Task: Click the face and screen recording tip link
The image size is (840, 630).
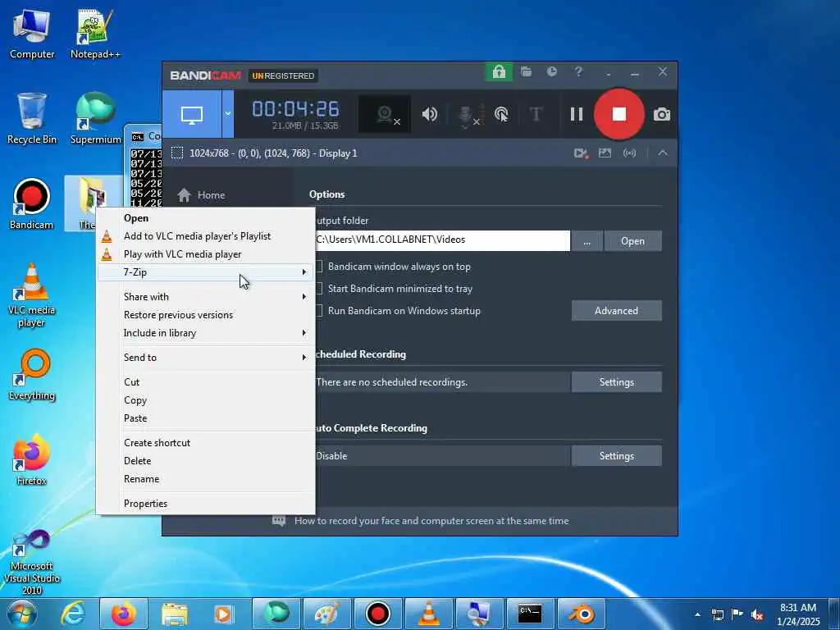Action: click(x=431, y=521)
